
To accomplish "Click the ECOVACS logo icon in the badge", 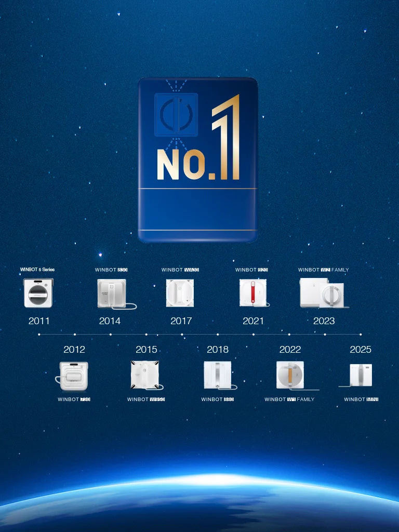I will [176, 115].
